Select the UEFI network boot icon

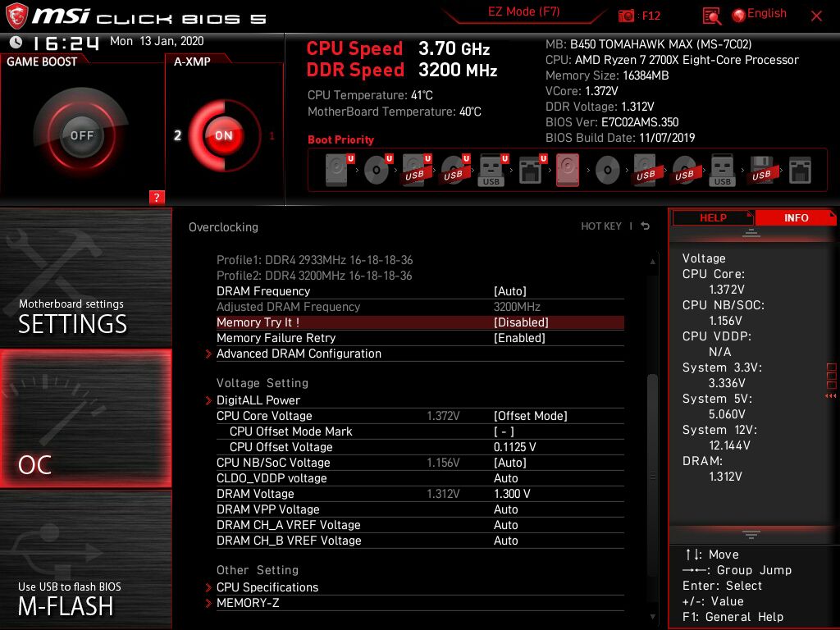click(532, 171)
